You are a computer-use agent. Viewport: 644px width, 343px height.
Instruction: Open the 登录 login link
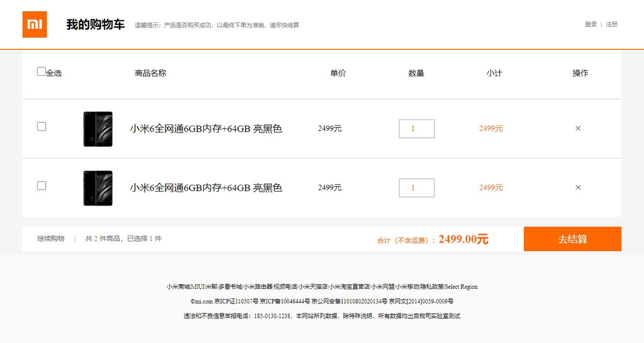coord(591,24)
